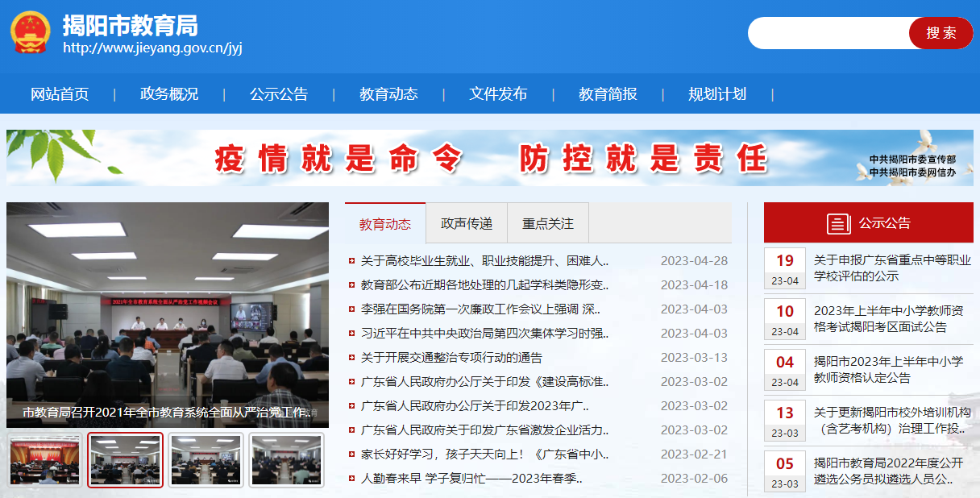This screenshot has height=498, width=980.
Task: Select the fourth slideshow thumbnail
Action: (287, 460)
